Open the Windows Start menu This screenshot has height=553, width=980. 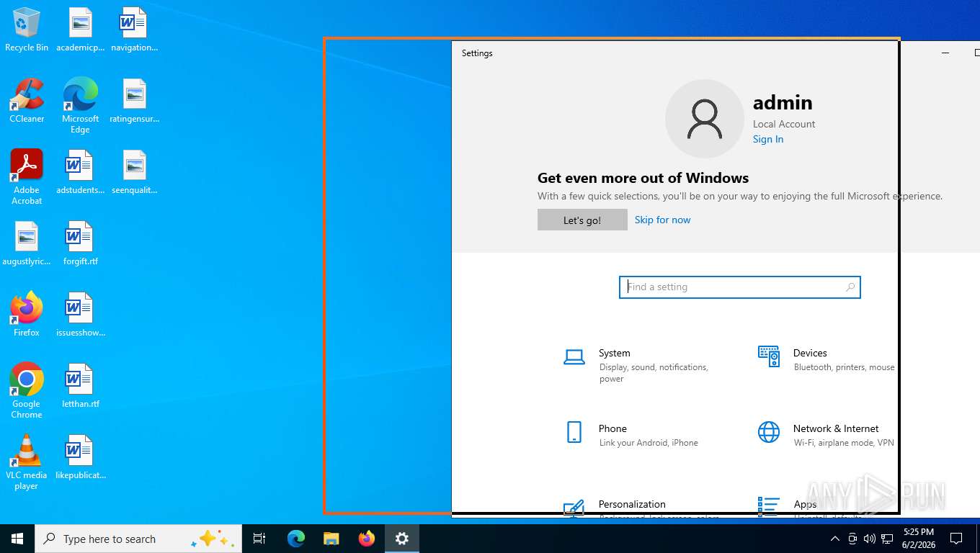[17, 539]
